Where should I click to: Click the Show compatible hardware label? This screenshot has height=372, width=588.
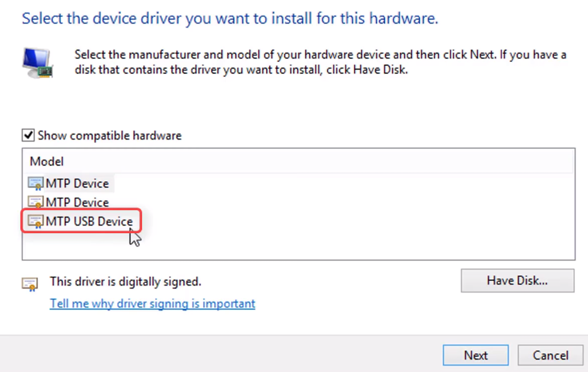coord(110,136)
